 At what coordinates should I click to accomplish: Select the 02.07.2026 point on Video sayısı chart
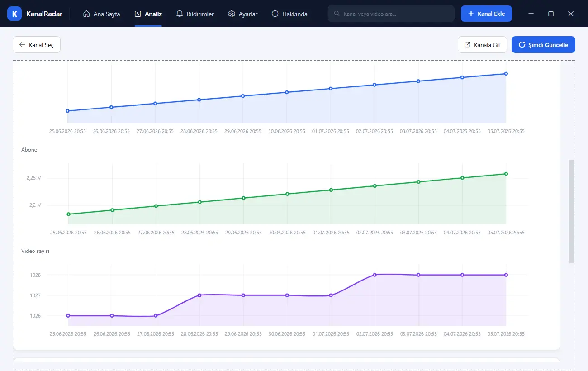click(375, 275)
